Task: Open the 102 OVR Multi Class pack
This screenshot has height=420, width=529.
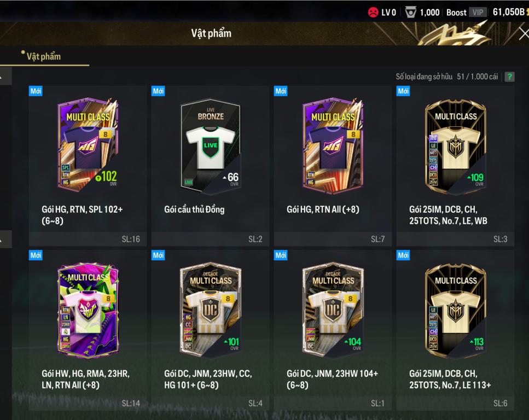Action: point(88,146)
